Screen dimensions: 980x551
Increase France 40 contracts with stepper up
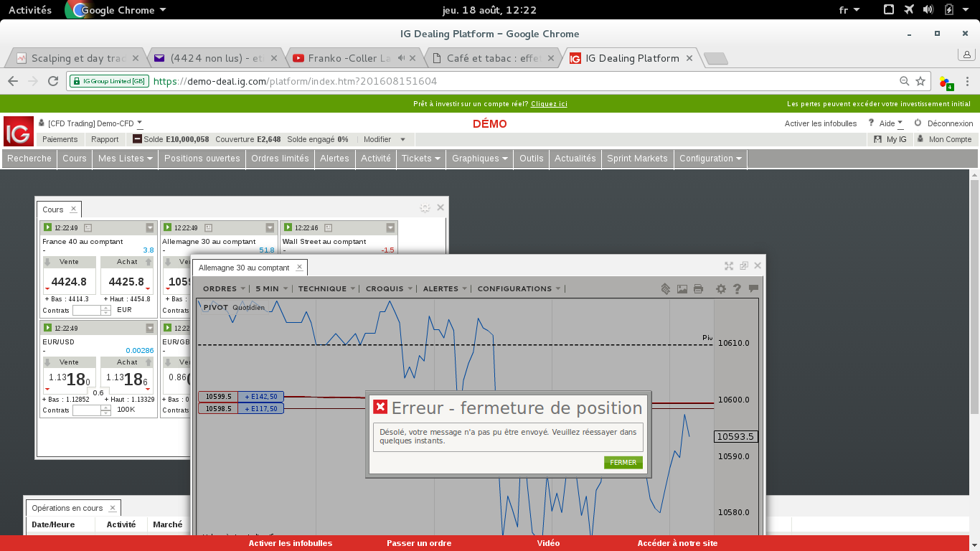pos(106,308)
